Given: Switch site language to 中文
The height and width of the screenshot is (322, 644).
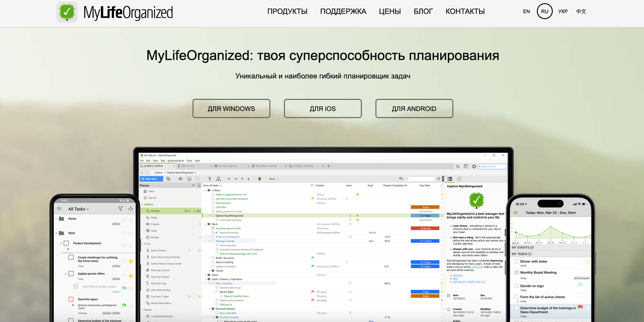Looking at the screenshot, I should (x=581, y=12).
